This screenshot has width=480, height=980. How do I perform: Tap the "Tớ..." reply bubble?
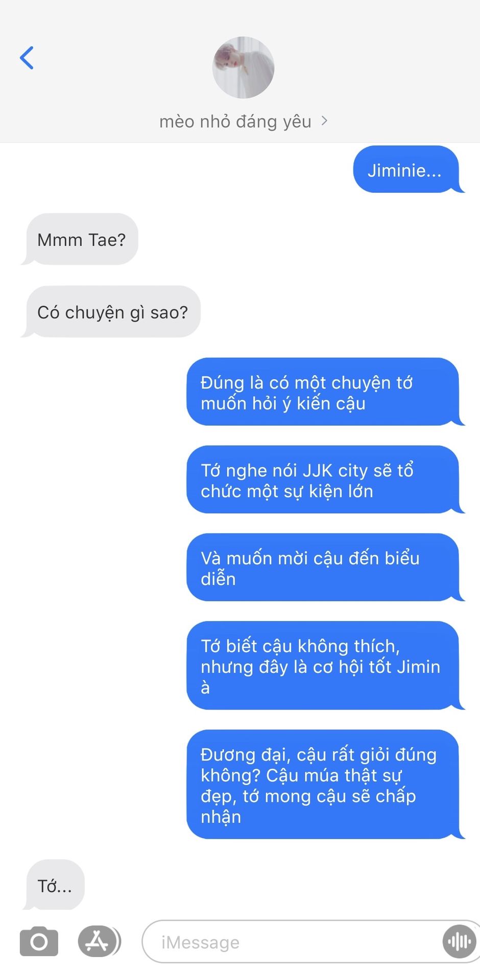point(55,885)
